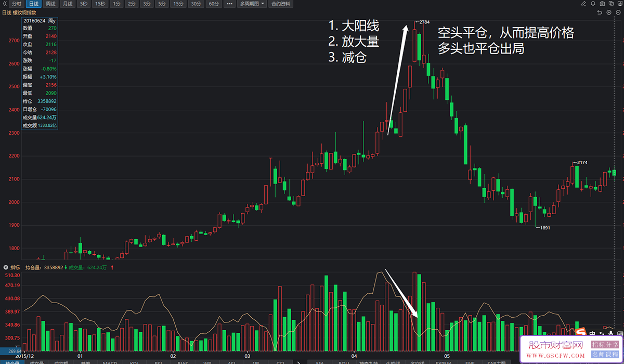Select the 30分 period

pyautogui.click(x=196, y=4)
